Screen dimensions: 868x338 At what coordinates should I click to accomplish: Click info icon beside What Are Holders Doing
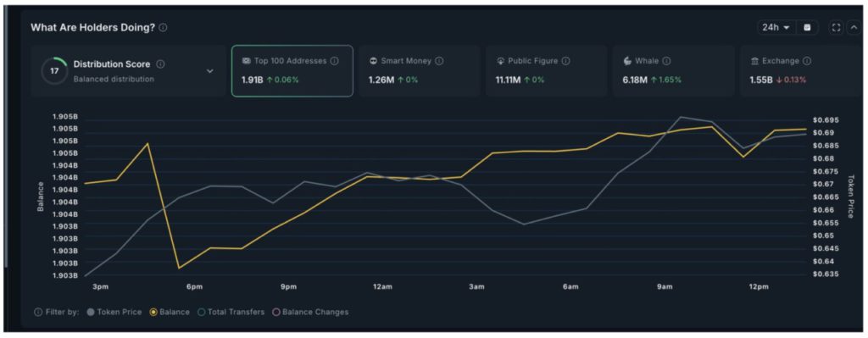click(163, 28)
